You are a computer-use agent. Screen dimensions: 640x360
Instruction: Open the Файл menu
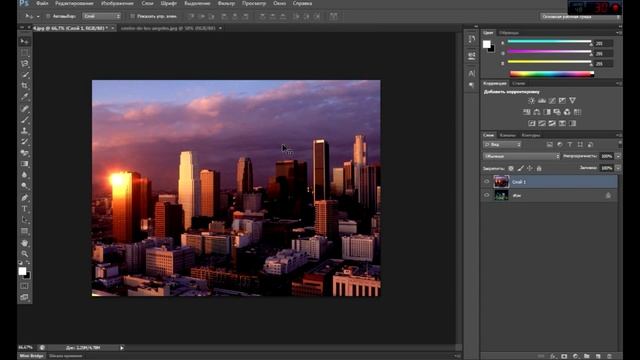tap(42, 3)
